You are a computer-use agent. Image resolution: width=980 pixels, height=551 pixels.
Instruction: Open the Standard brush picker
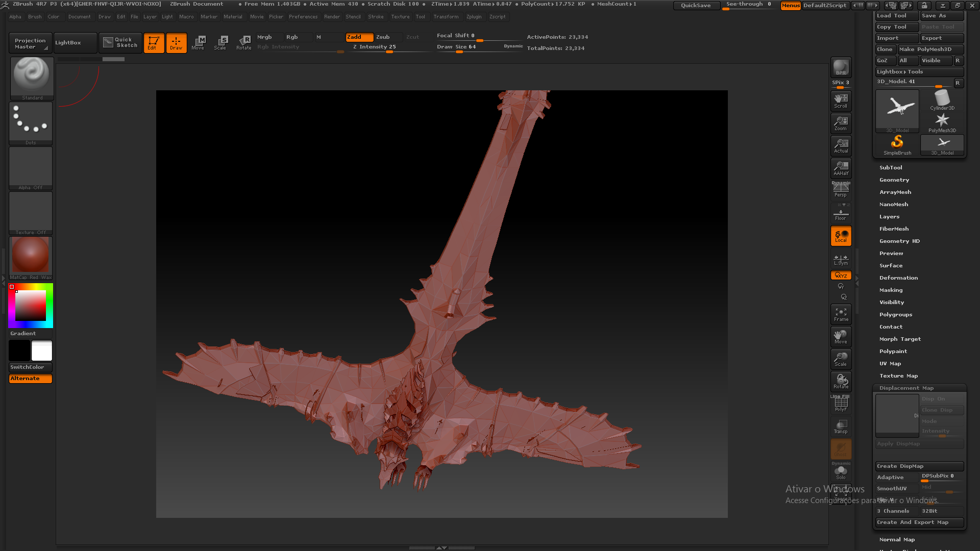[x=32, y=78]
